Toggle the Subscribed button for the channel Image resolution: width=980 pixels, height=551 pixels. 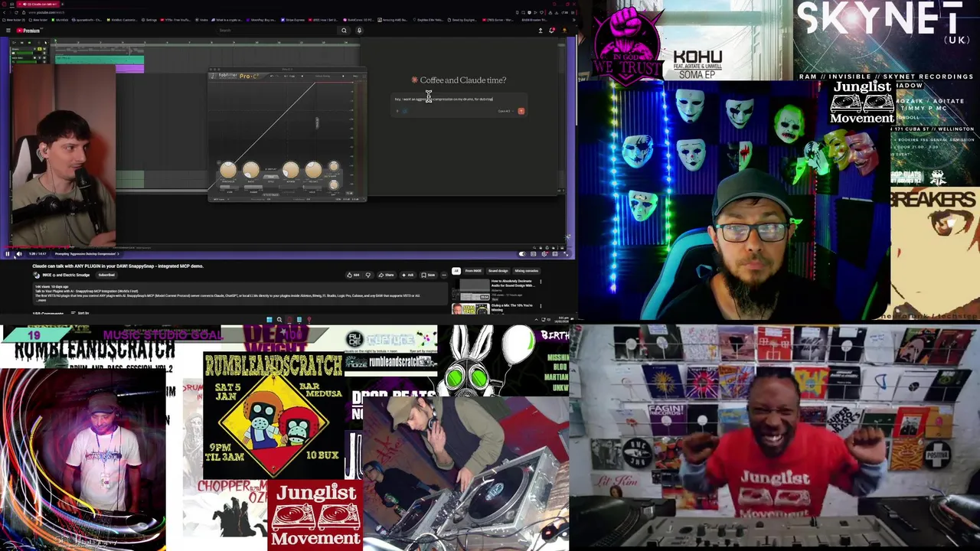106,275
